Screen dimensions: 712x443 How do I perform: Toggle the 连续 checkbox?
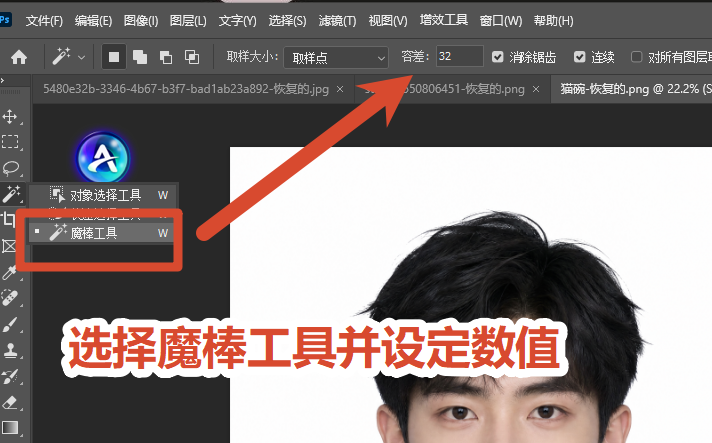point(579,57)
